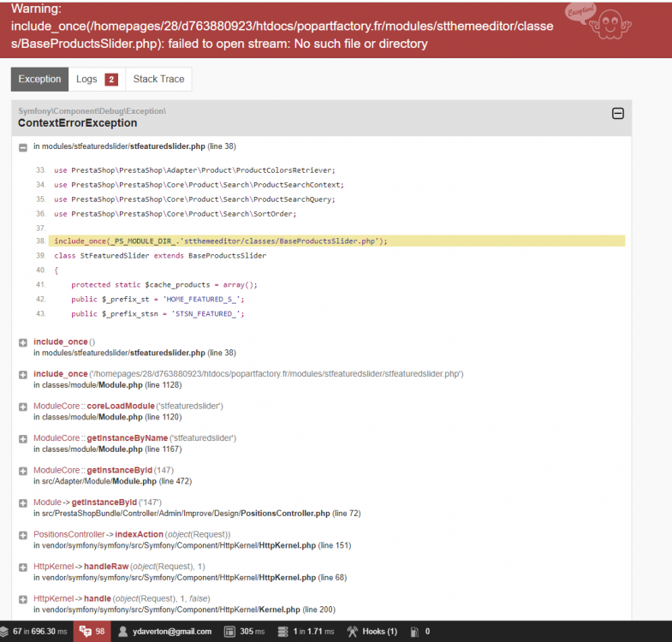This screenshot has height=642, width=672.
Task: Click the classes/module/Module.php (line 1167) path
Action: (108, 449)
